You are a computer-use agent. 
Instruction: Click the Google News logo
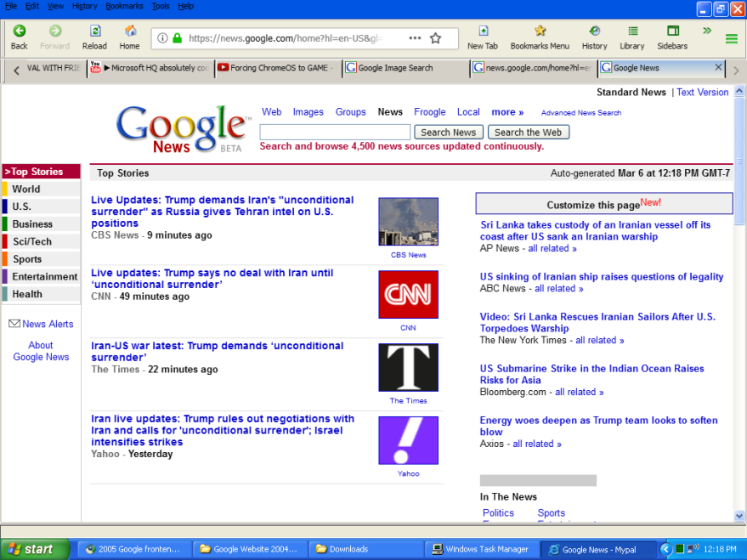coord(184,128)
